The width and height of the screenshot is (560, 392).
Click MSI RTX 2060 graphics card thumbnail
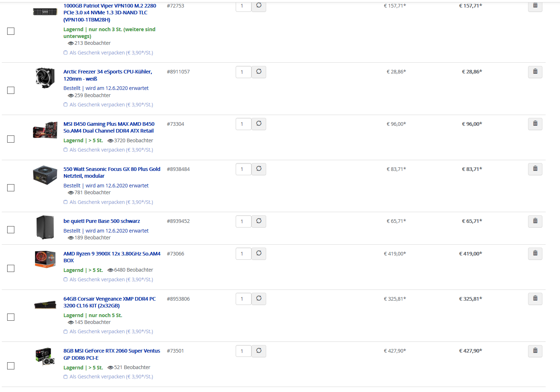point(45,357)
